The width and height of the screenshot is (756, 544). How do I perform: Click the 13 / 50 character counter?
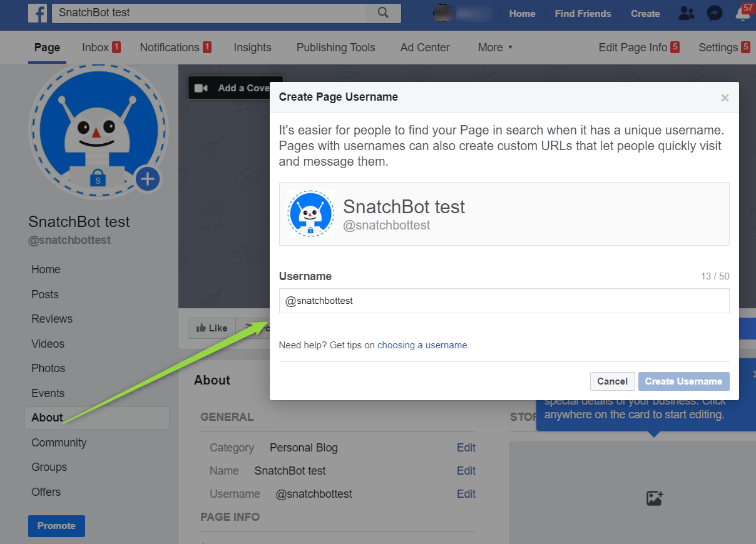pos(715,276)
